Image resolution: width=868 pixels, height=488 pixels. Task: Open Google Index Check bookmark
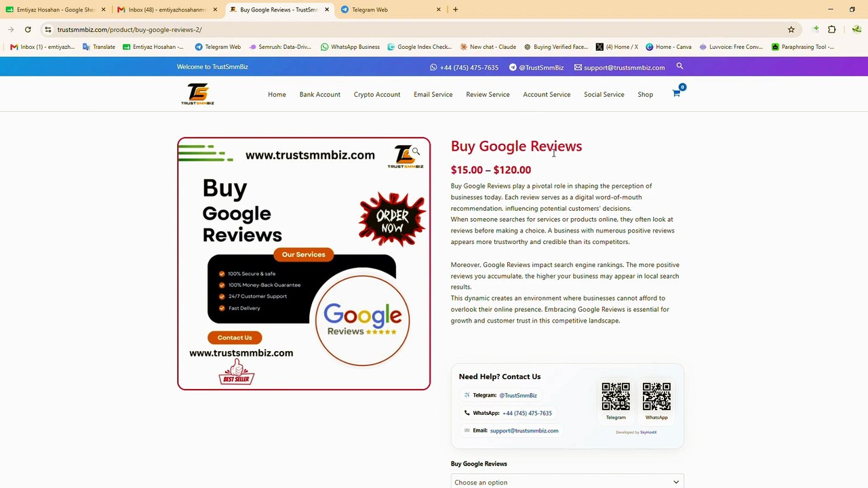(x=420, y=47)
